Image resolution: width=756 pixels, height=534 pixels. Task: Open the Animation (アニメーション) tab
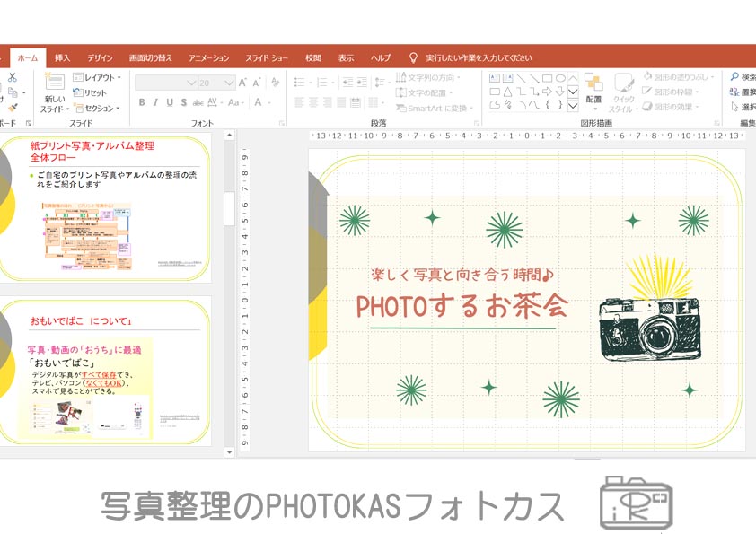(x=209, y=57)
